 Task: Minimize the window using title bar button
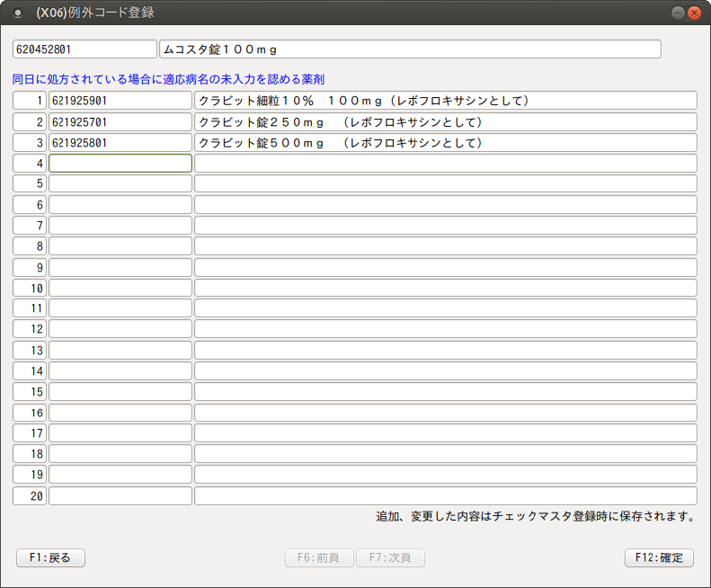pyautogui.click(x=678, y=13)
